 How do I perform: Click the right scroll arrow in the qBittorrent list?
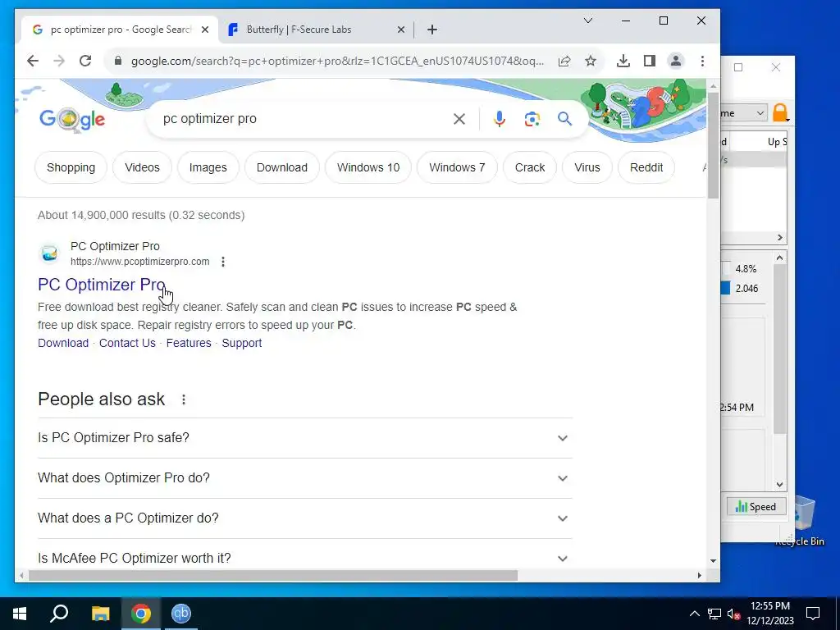click(x=779, y=237)
